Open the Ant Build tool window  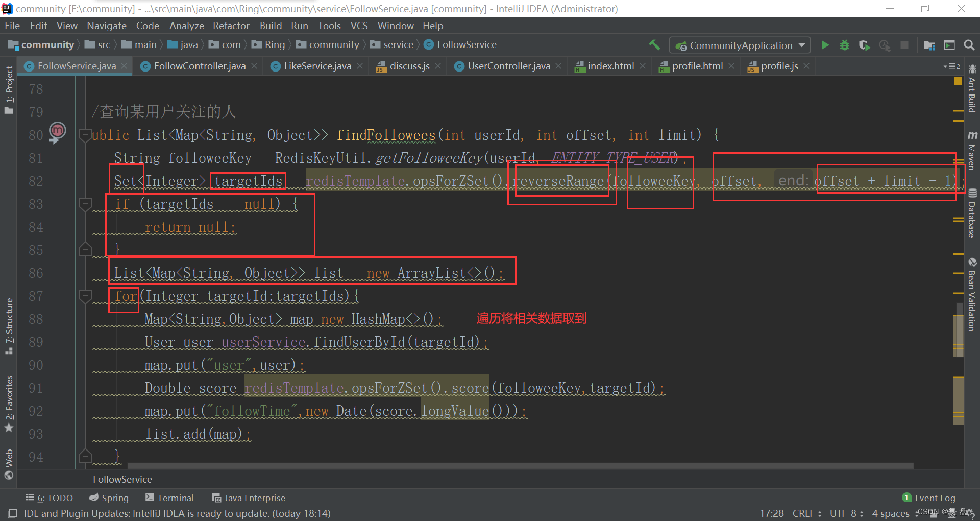(972, 88)
